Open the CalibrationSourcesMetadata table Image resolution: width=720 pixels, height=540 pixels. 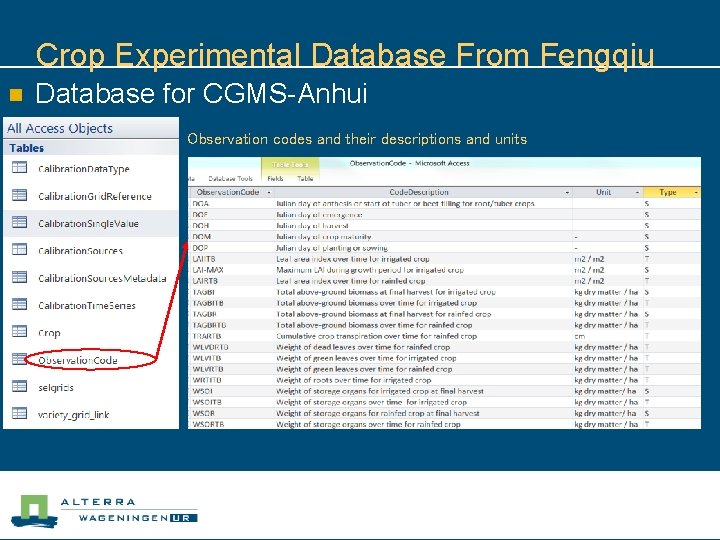(x=102, y=278)
